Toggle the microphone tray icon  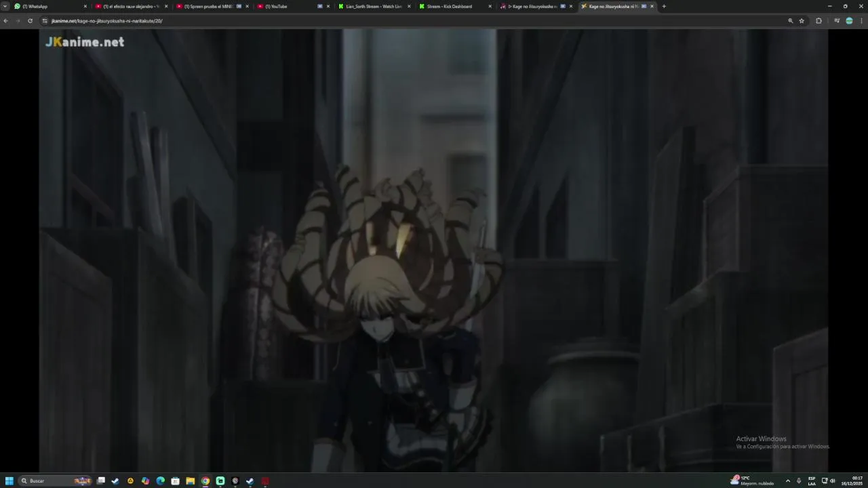point(799,481)
